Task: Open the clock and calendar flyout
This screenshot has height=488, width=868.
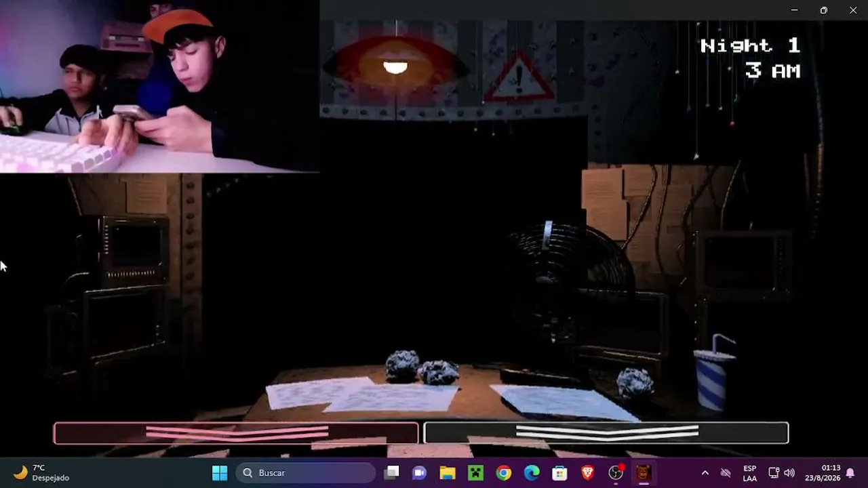Action: click(x=822, y=473)
